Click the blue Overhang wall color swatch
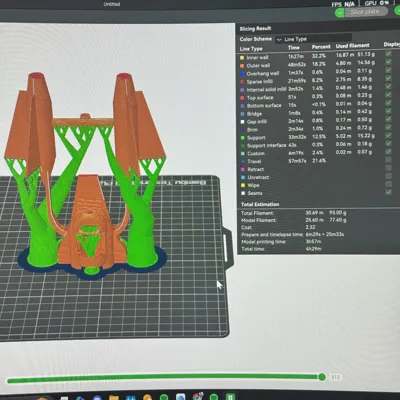The image size is (400, 400). (x=242, y=74)
